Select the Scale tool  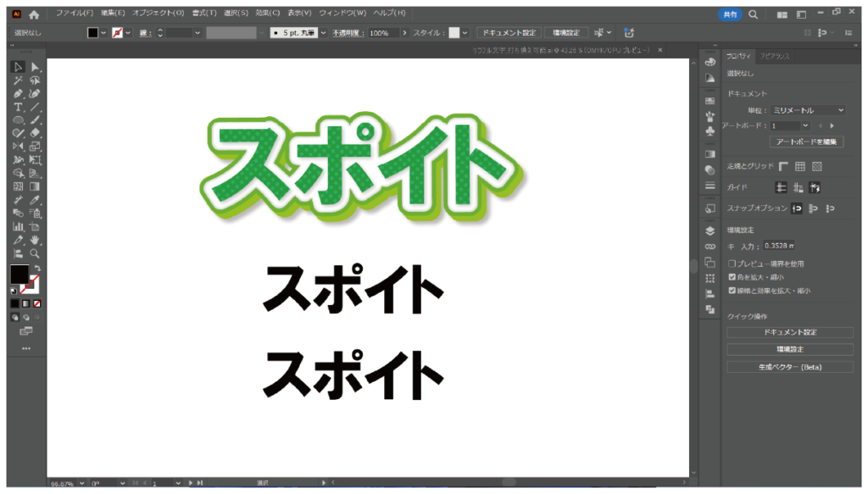pos(35,147)
